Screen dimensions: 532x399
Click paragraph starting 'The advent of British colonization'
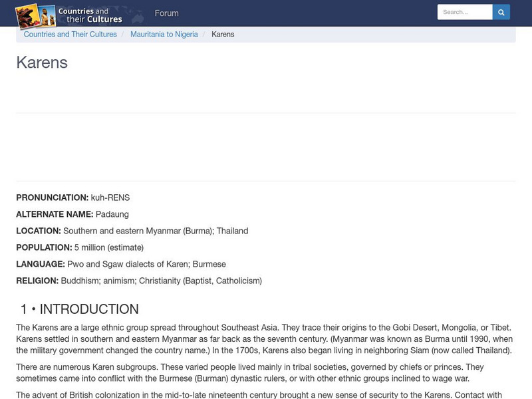tap(259, 395)
